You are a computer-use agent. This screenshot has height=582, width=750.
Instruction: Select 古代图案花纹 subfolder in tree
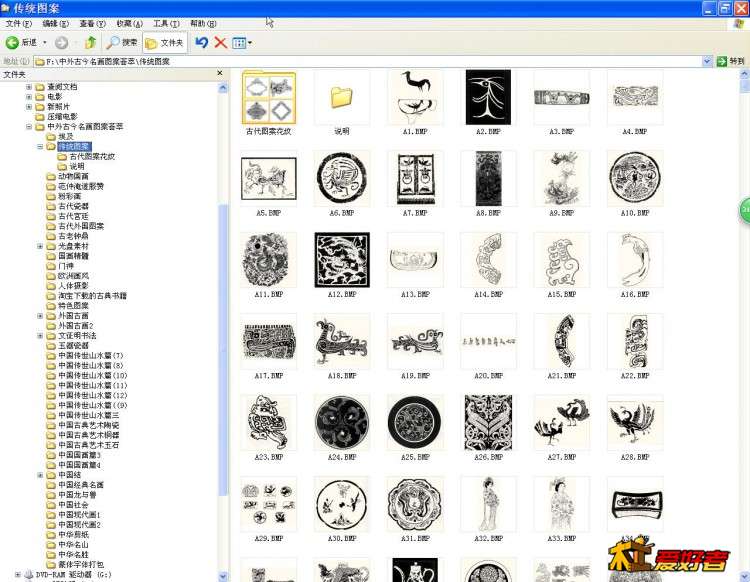(x=92, y=156)
